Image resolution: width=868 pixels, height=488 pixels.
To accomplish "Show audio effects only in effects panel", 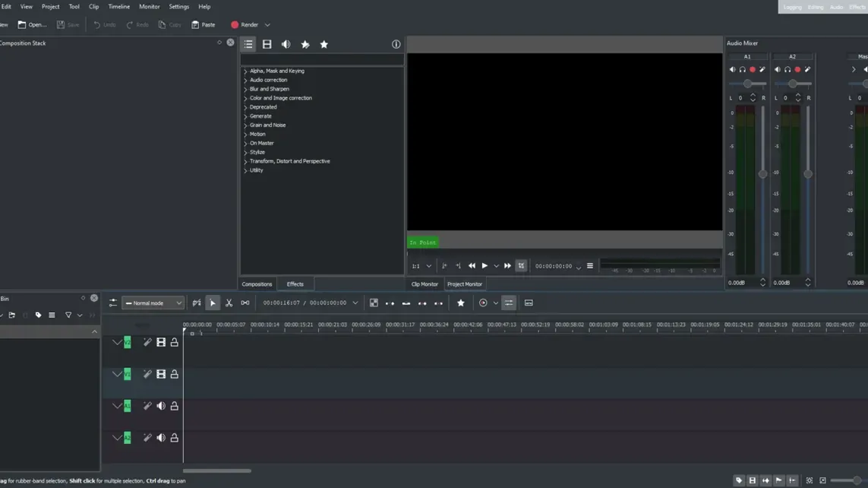I will [x=286, y=44].
